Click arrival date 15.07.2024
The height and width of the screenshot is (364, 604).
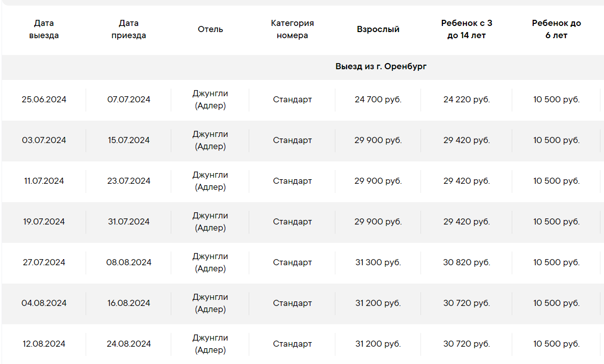coord(128,141)
